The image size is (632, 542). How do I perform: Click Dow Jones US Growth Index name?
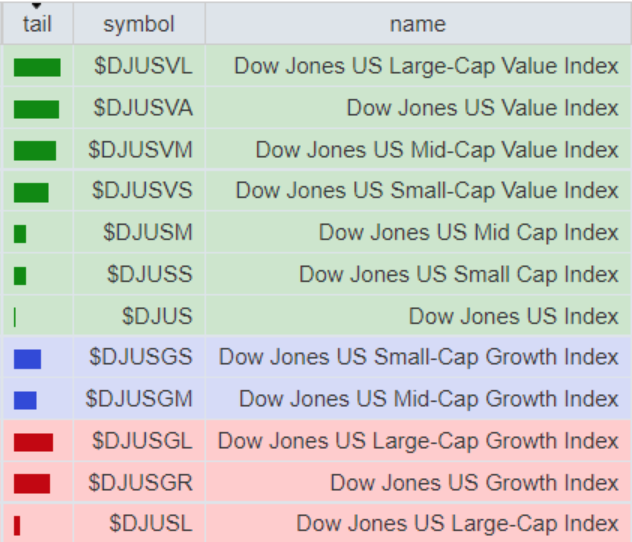474,483
